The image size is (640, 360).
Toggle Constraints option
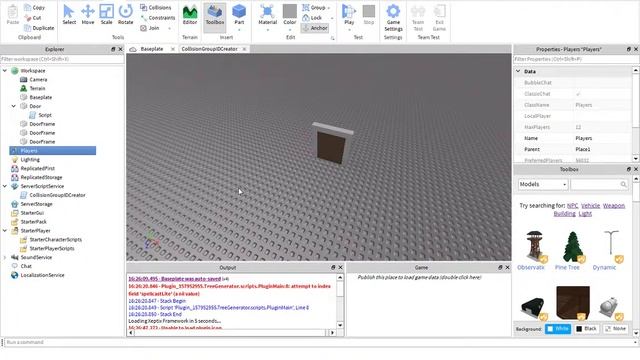coord(158,18)
